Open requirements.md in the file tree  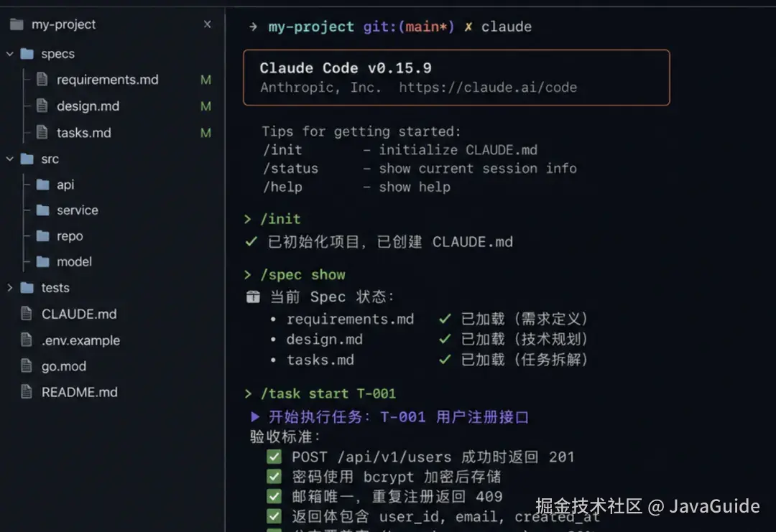click(107, 80)
